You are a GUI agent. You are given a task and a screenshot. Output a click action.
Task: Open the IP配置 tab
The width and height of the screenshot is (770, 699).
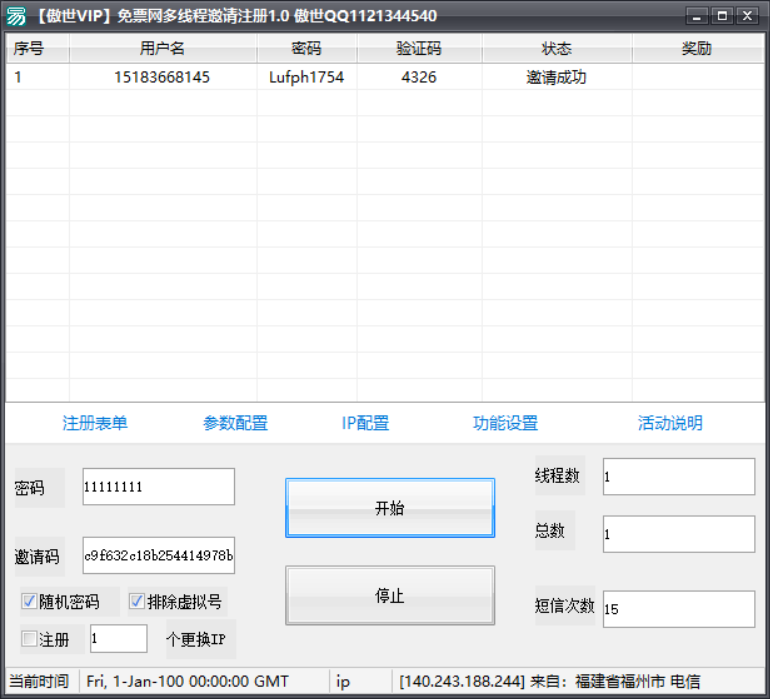[365, 423]
